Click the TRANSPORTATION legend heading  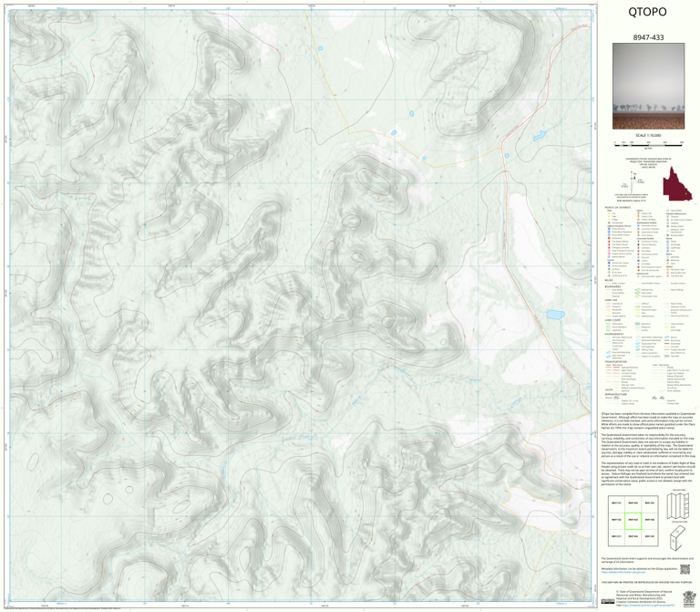[x=615, y=362]
